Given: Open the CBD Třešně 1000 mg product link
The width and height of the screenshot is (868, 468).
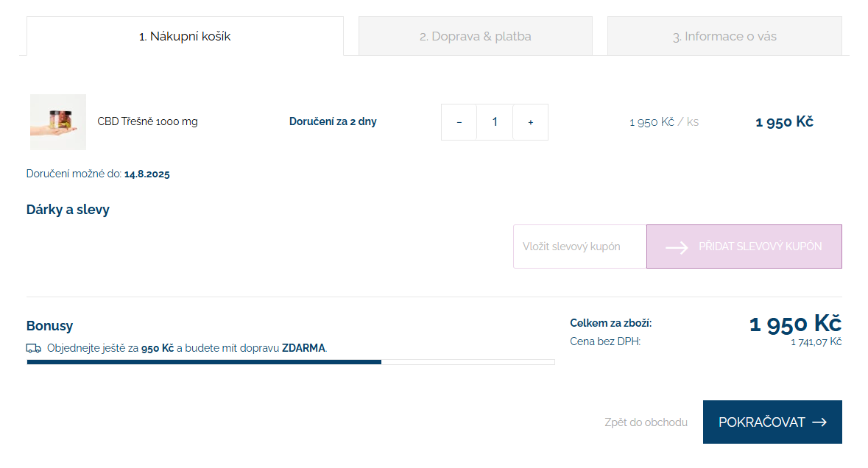Looking at the screenshot, I should (147, 121).
